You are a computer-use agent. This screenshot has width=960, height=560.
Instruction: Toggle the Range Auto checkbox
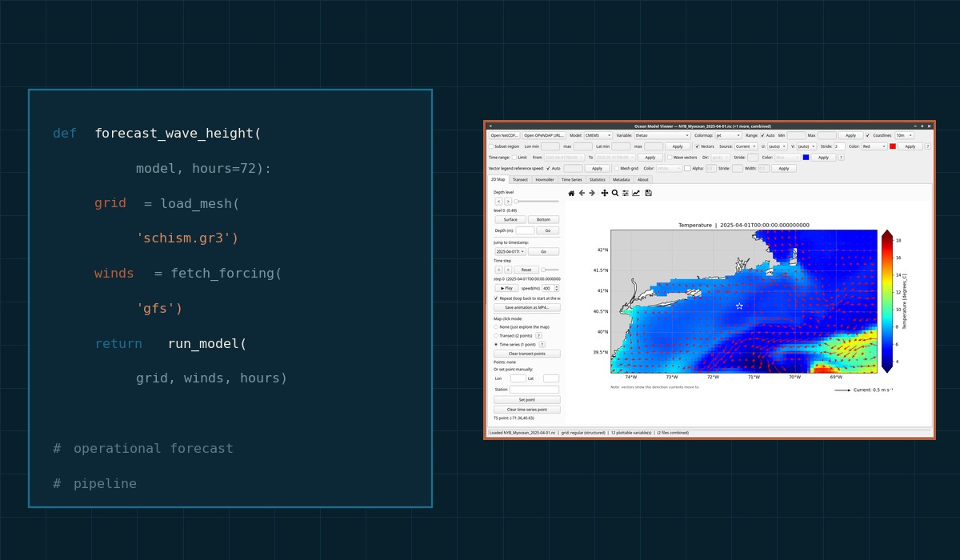(x=762, y=135)
